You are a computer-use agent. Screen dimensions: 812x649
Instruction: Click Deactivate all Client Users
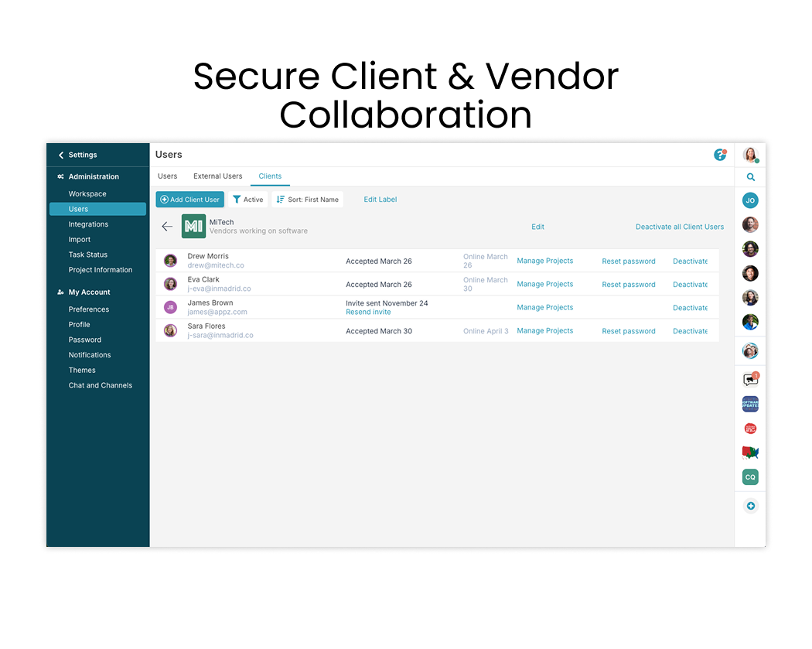click(679, 227)
